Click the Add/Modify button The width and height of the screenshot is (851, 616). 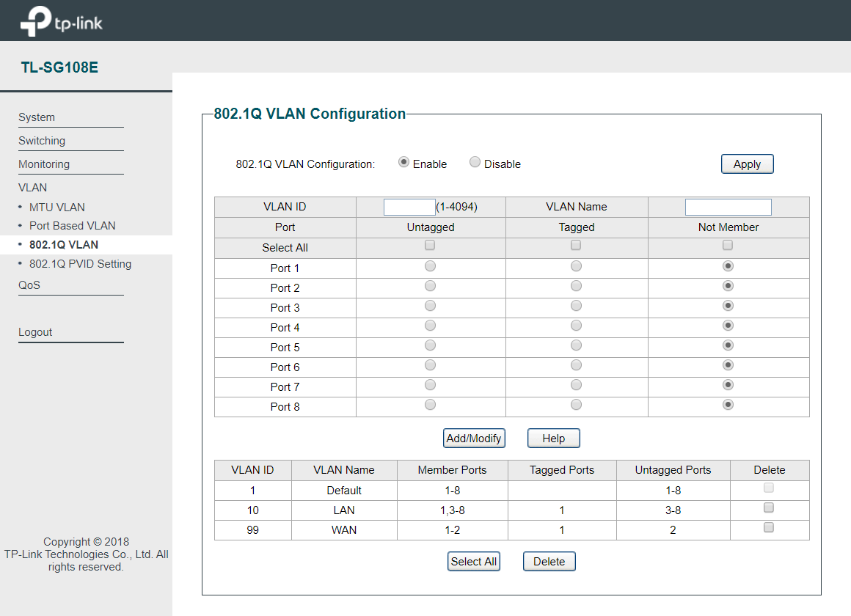[x=474, y=438]
